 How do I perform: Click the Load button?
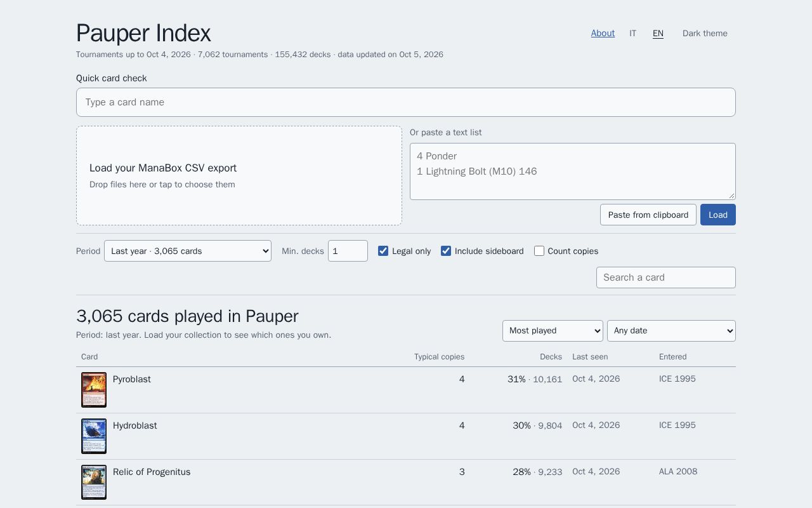(x=718, y=215)
